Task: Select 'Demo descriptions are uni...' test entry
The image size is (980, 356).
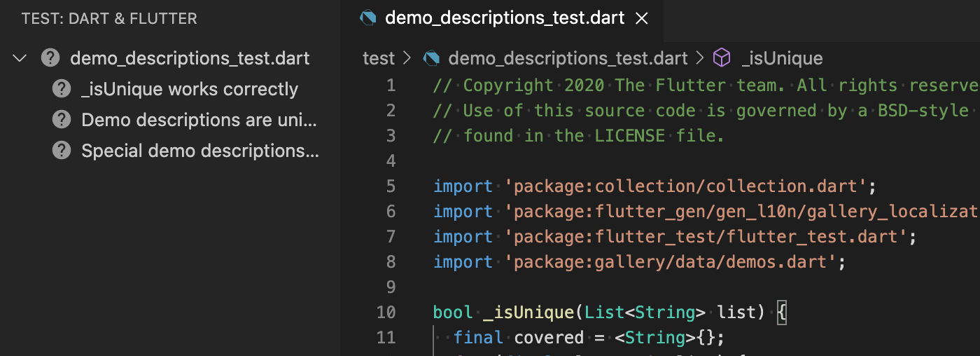Action: [199, 120]
